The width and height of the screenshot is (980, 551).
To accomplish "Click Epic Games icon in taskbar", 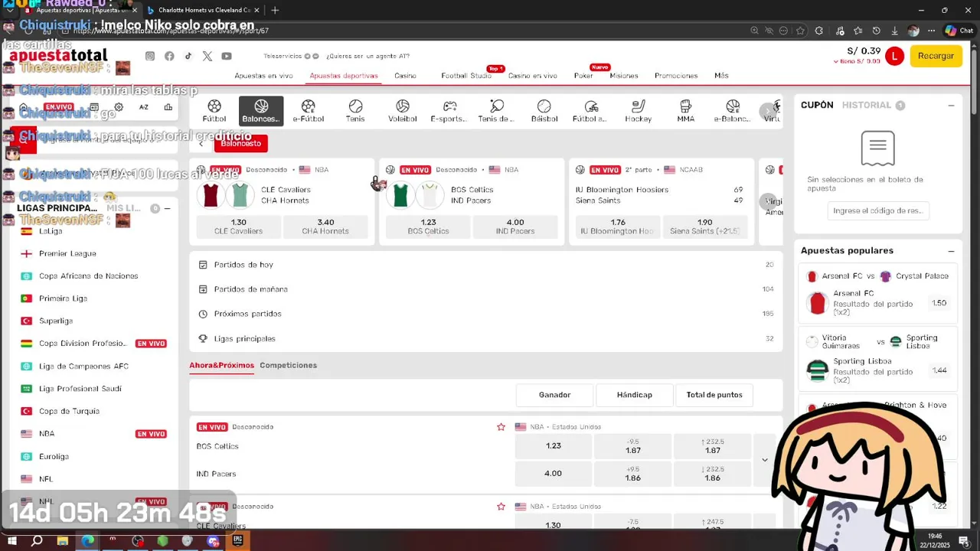I will point(238,541).
